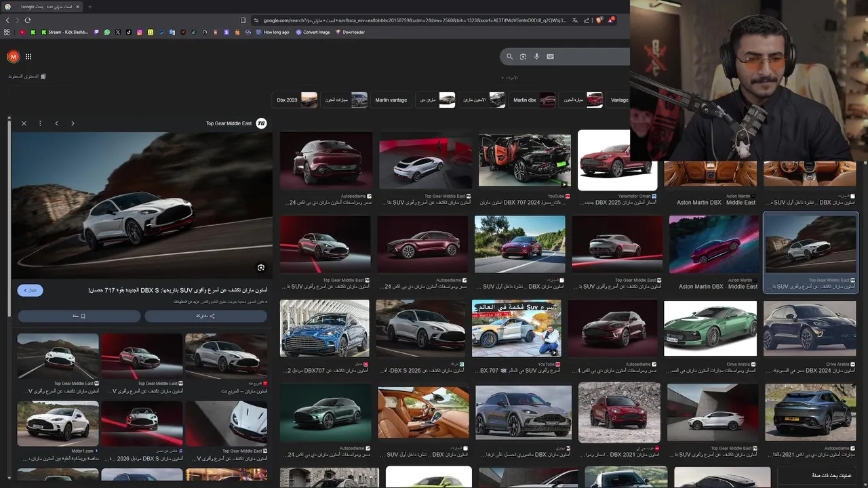Open the 'How long ago' bookmark

coord(273,32)
